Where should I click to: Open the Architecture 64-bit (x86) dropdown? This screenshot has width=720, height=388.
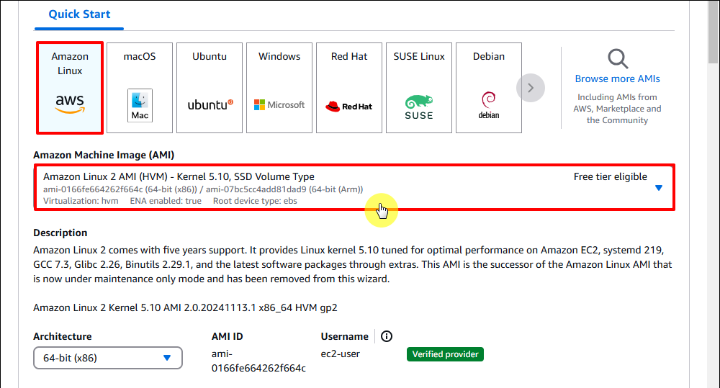pos(107,358)
